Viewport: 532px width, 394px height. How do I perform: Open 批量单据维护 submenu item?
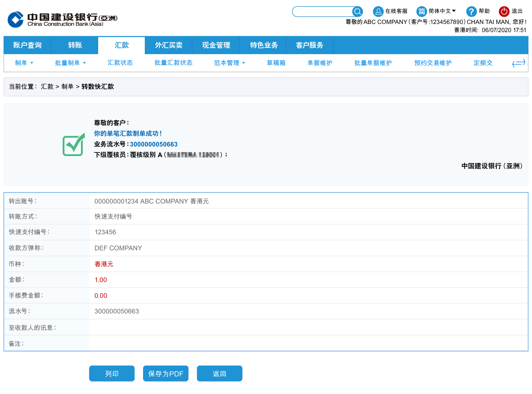pos(373,63)
